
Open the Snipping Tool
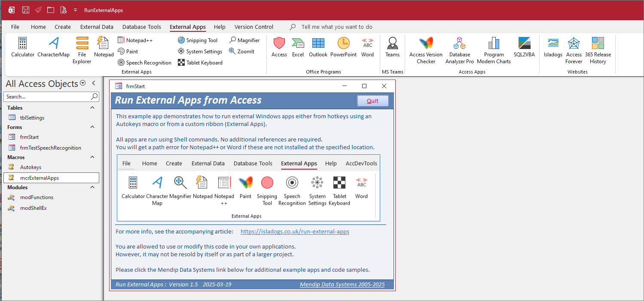point(198,40)
